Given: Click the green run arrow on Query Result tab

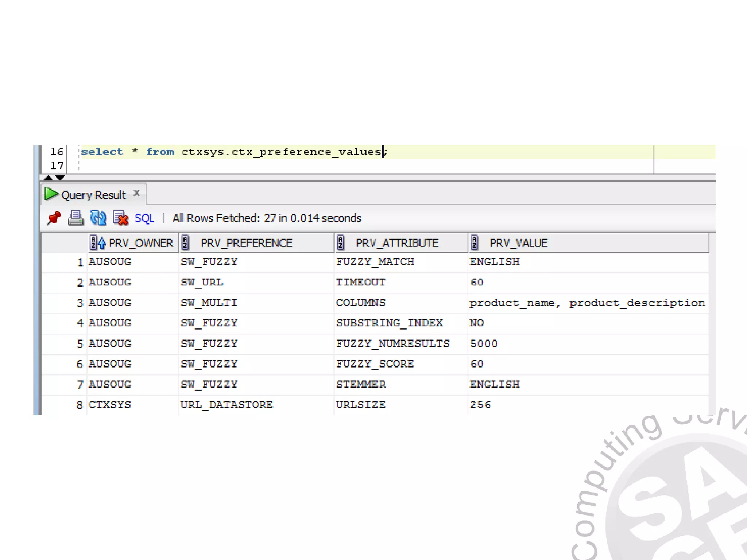Looking at the screenshot, I should [51, 194].
